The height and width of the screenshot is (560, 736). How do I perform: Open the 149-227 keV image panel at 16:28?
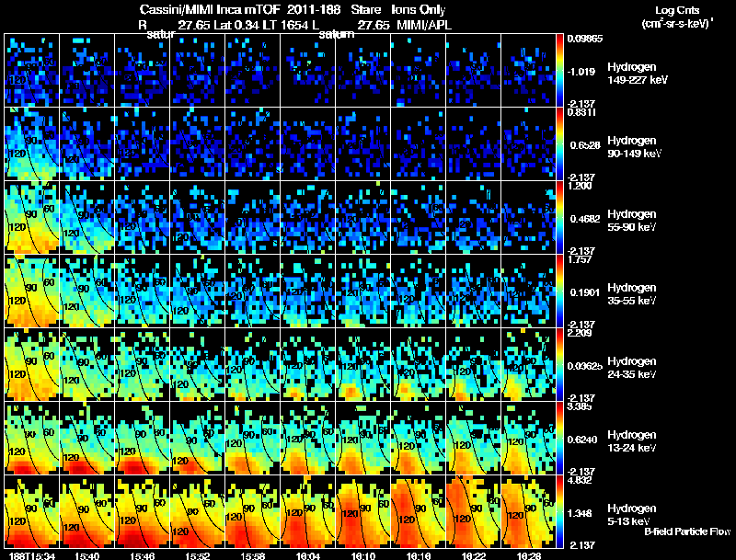528,71
